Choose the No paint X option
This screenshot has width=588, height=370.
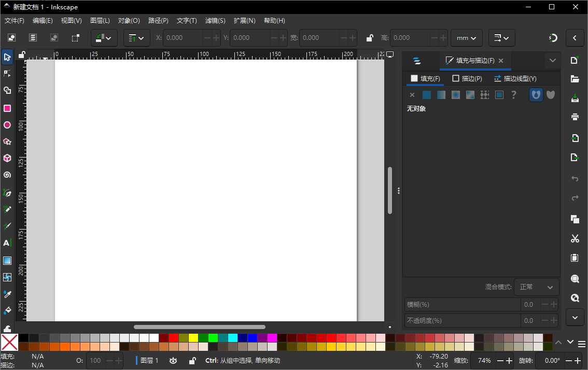pos(412,95)
